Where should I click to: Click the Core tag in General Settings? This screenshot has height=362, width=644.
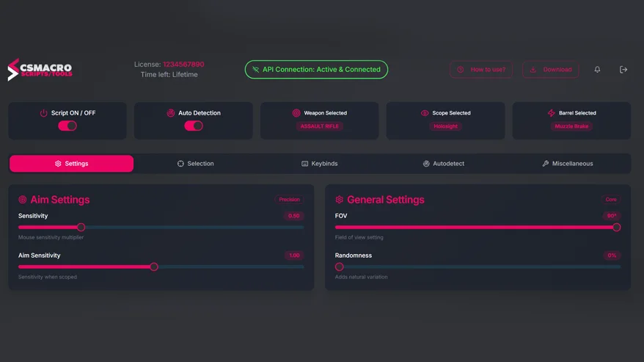point(611,200)
